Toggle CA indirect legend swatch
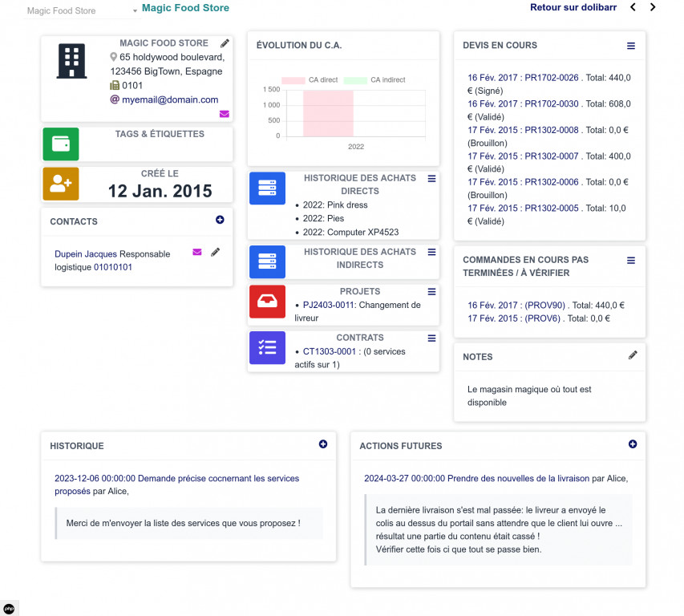The height and width of the screenshot is (616, 684). point(355,80)
